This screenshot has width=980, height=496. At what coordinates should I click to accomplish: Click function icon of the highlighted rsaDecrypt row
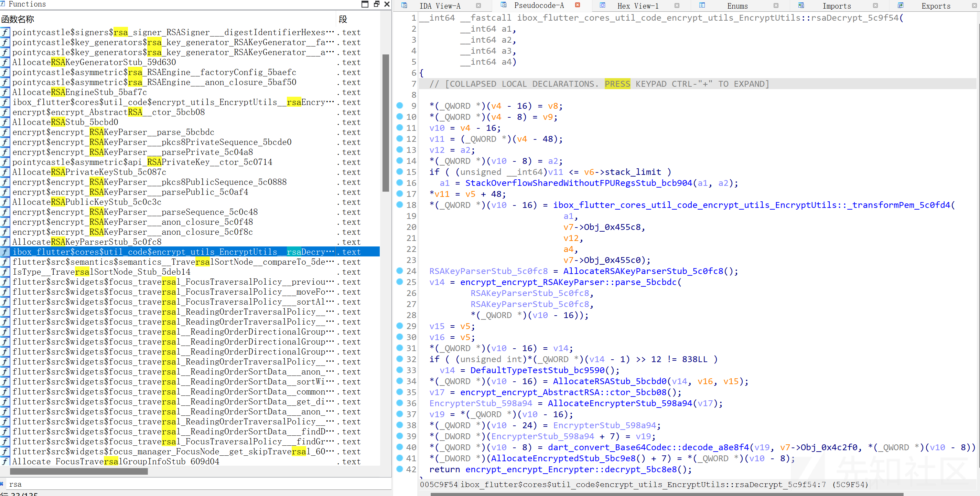click(x=5, y=252)
